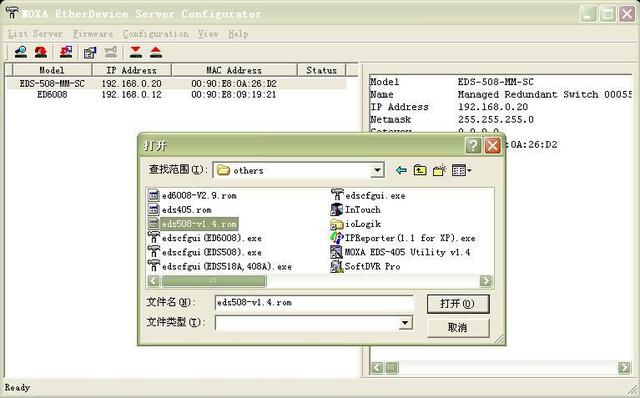The width and height of the screenshot is (640, 398).
Task: Open the Firmware menu
Action: (x=93, y=34)
